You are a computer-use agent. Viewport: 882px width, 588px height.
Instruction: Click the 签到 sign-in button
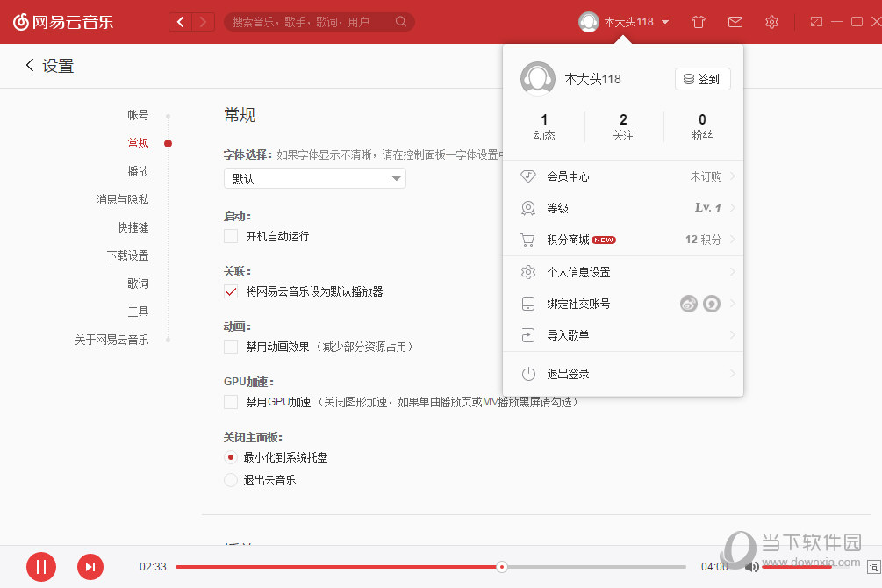coord(702,79)
